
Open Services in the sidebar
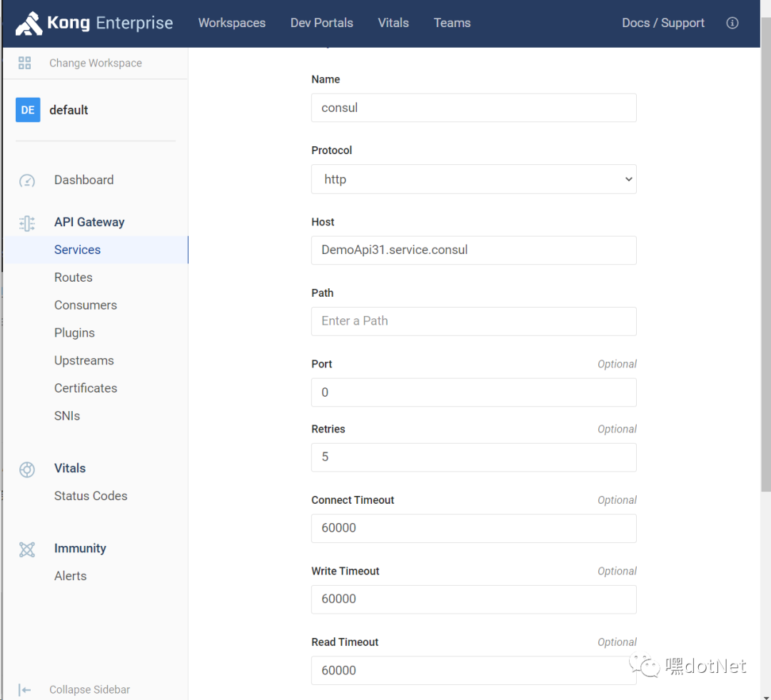click(x=77, y=250)
